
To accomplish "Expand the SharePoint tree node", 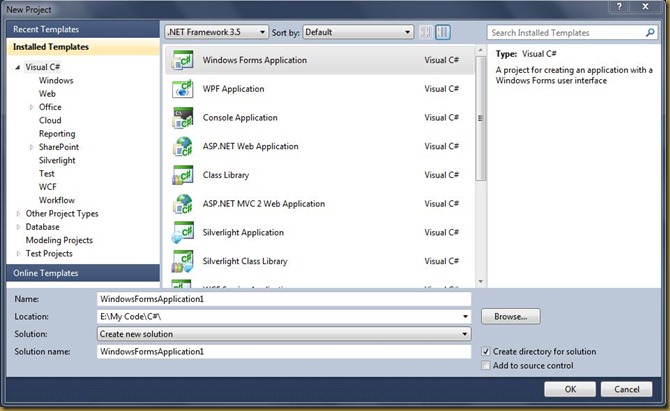I will [x=31, y=147].
